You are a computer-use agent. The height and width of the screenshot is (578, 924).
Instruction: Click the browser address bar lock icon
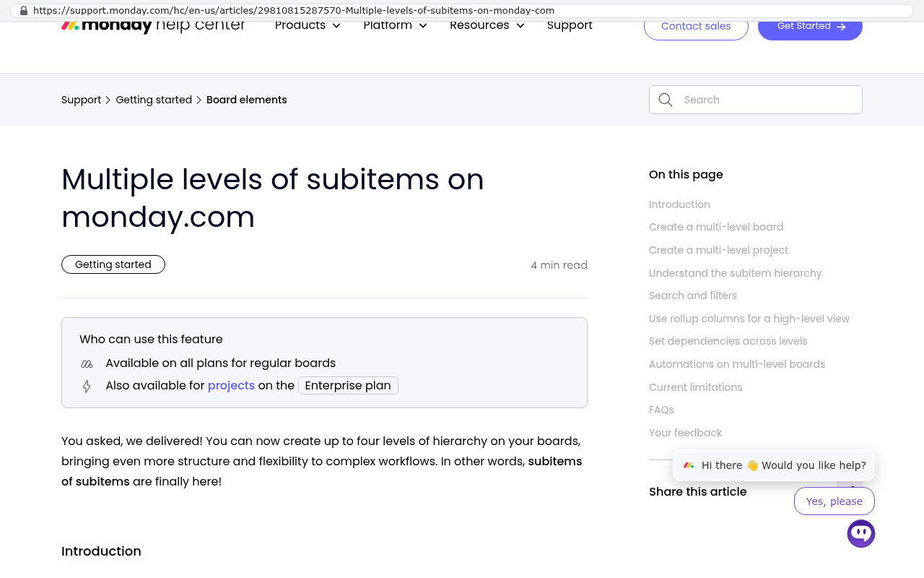click(x=24, y=11)
